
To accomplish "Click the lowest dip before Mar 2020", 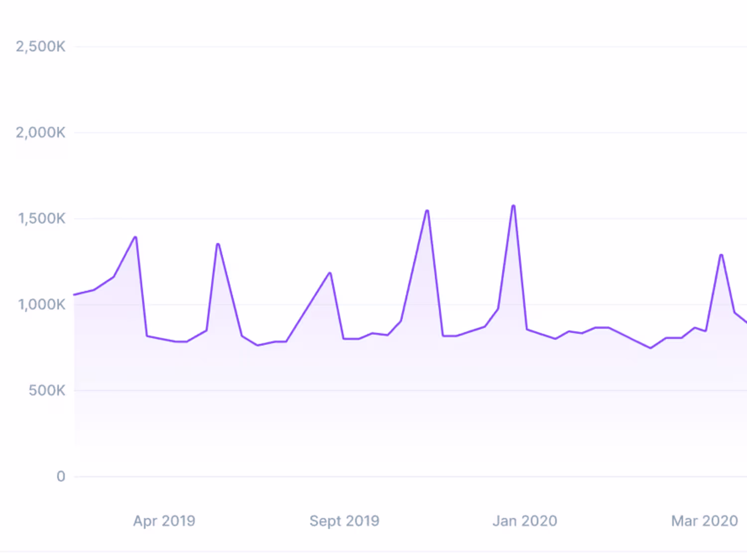I will click(x=650, y=347).
